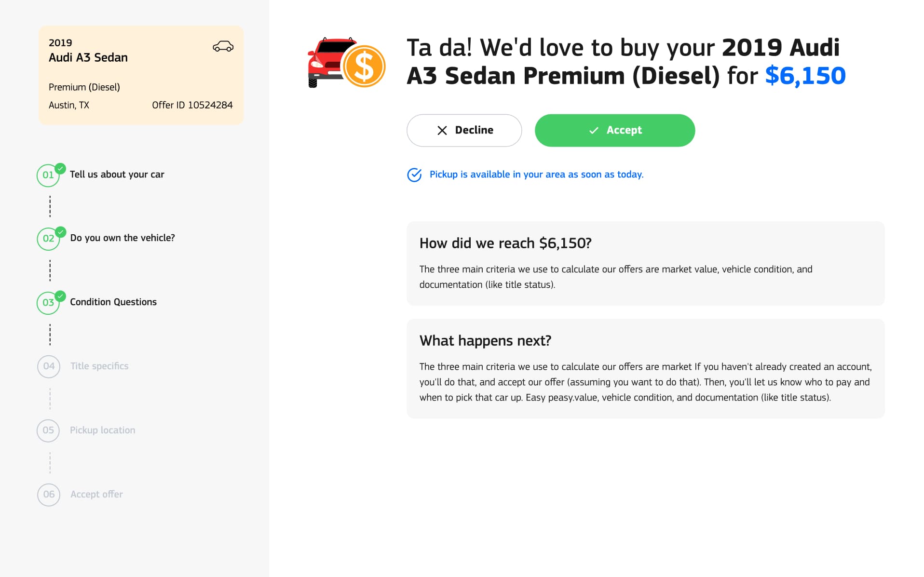This screenshot has height=577, width=924.
Task: Click the car outline icon on vehicle card
Action: (223, 46)
